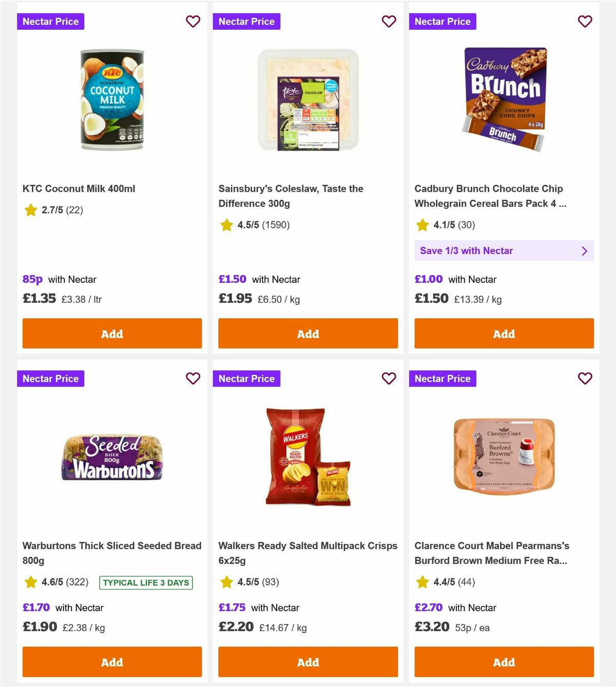
Task: Click the star icon next to the Walkers 4.5/5 rating
Action: click(x=226, y=582)
